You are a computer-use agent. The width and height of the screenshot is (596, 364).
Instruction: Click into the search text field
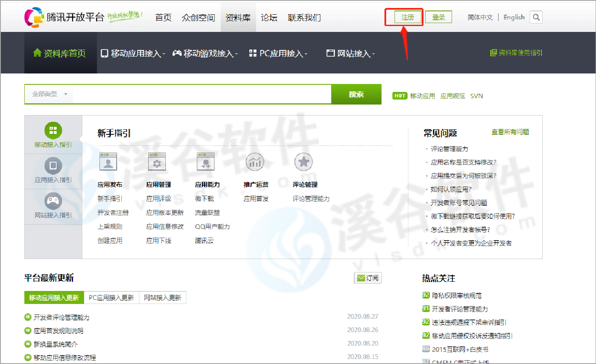pos(201,94)
